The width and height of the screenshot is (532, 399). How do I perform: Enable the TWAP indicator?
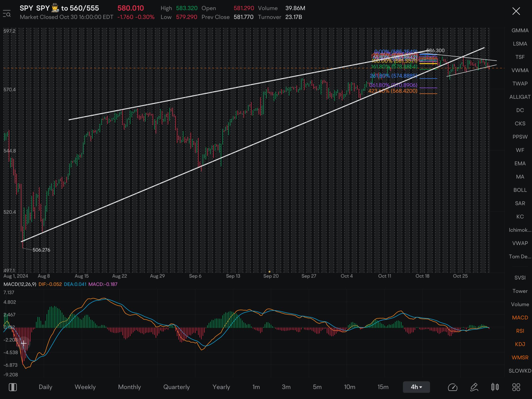click(520, 84)
